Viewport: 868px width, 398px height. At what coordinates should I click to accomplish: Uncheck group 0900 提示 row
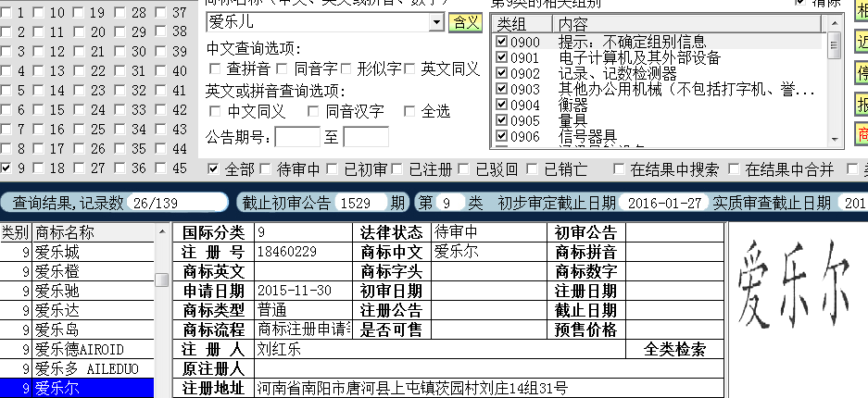pyautogui.click(x=501, y=42)
